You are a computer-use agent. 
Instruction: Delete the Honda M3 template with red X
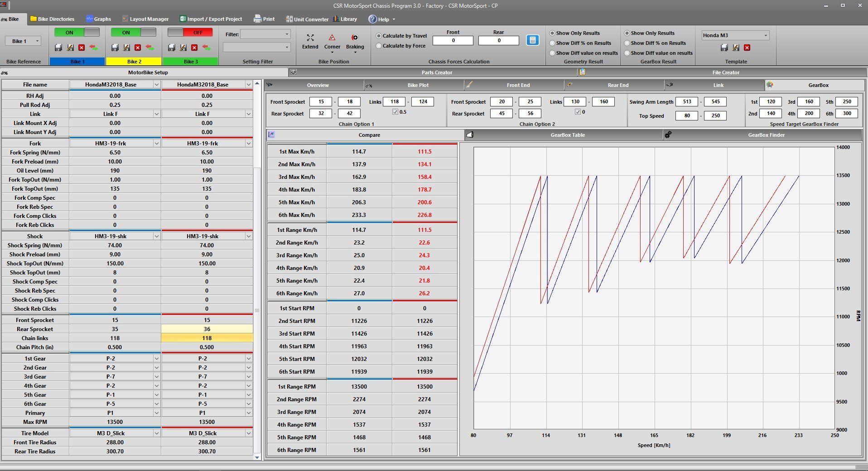(747, 48)
